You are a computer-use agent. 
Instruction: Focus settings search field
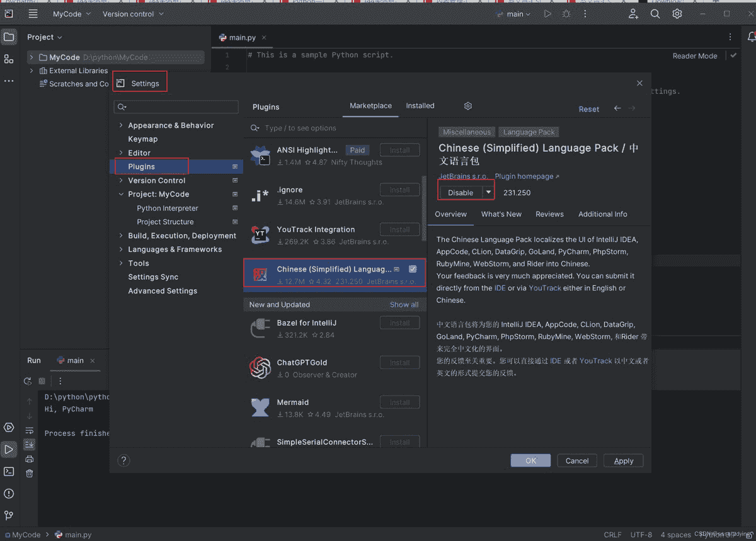coord(176,106)
